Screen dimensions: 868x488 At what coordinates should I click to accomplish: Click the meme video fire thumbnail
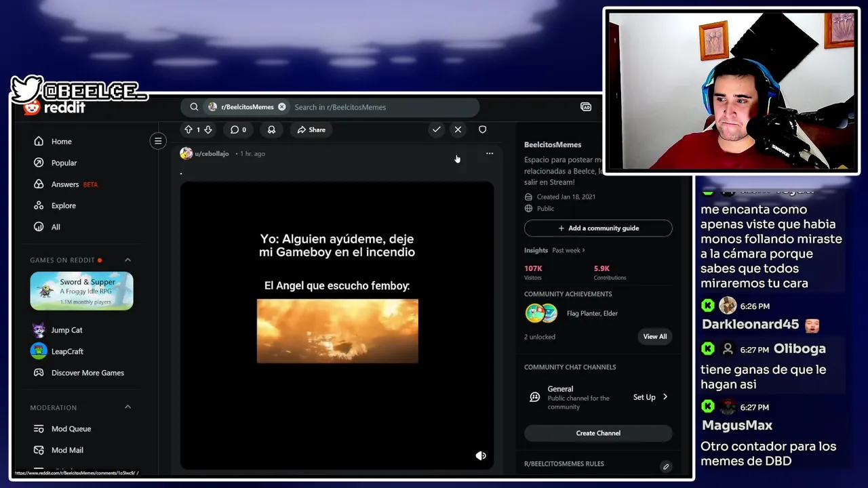pos(337,331)
